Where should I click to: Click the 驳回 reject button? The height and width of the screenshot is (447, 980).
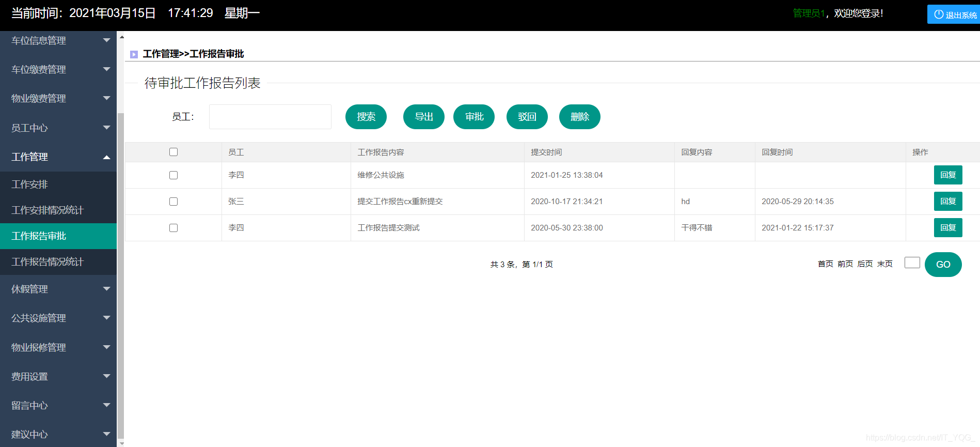point(527,117)
